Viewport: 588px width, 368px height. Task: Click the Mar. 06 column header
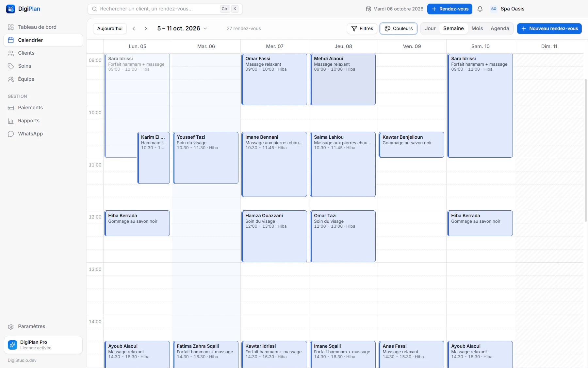point(206,46)
